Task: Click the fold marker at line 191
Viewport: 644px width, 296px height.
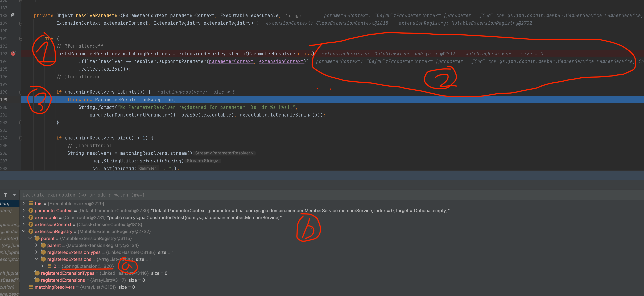Action: pos(21,38)
